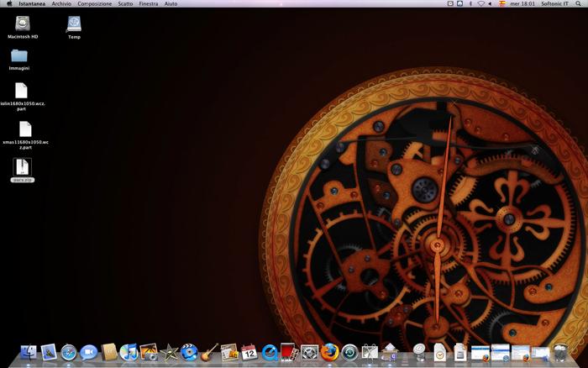
Task: Open iCal calendar icon in Dock
Action: point(249,353)
